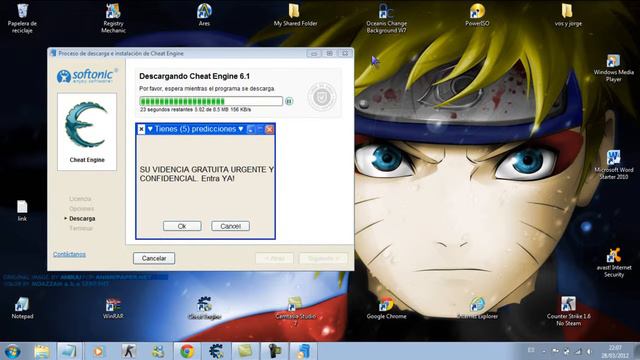The height and width of the screenshot is (360, 640).
Task: Open the Microsoft Word Starter 2010 icon
Action: [x=613, y=164]
